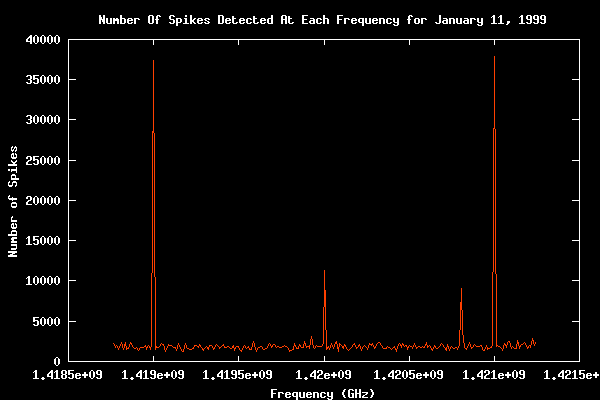Click the tall spike peak at 1.419e+09
Screen dimensions: 600x400
tap(153, 60)
